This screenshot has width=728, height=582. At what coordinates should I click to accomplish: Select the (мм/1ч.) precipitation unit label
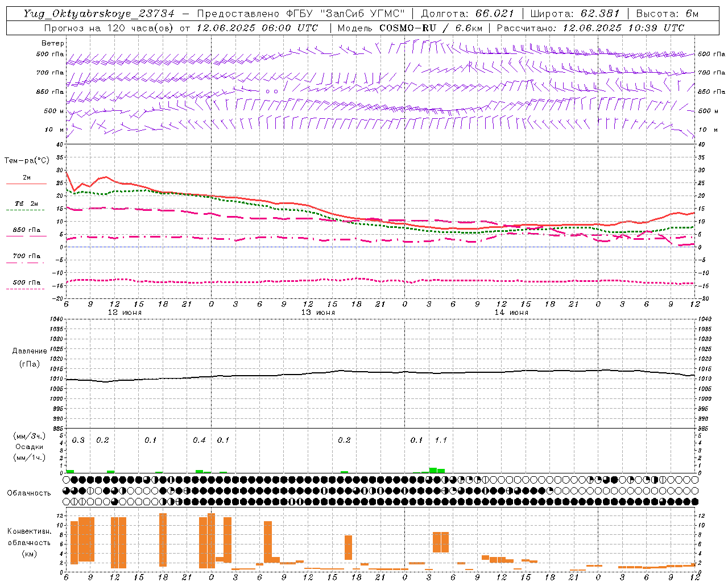pos(30,458)
